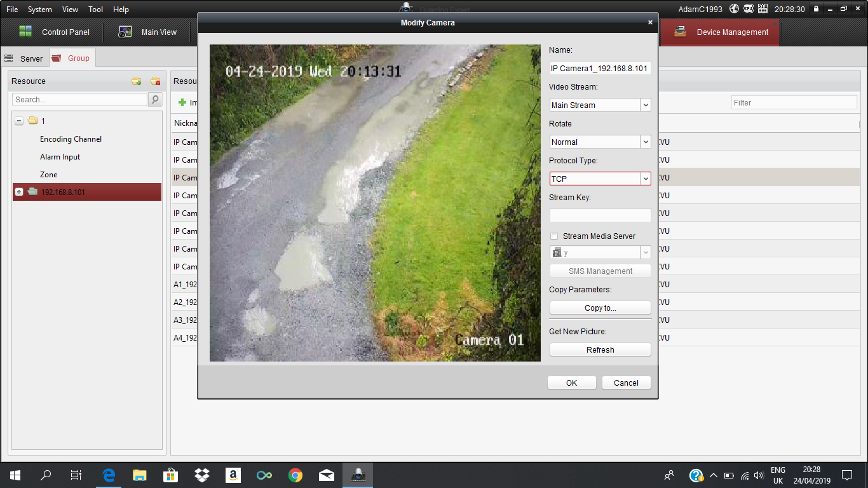Click the Copy to... button

[x=600, y=308]
